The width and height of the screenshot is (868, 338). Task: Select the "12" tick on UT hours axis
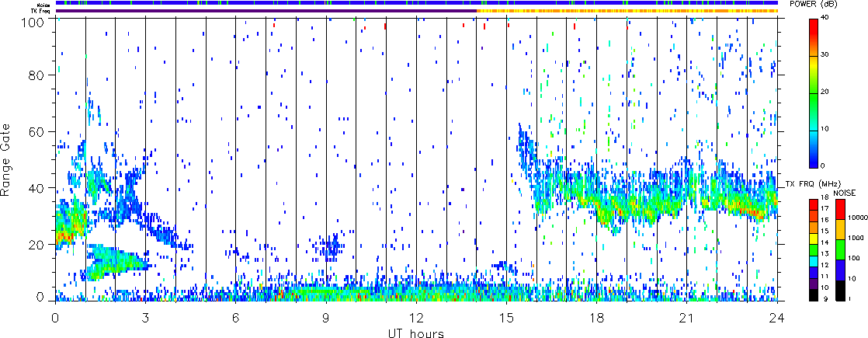point(416,318)
